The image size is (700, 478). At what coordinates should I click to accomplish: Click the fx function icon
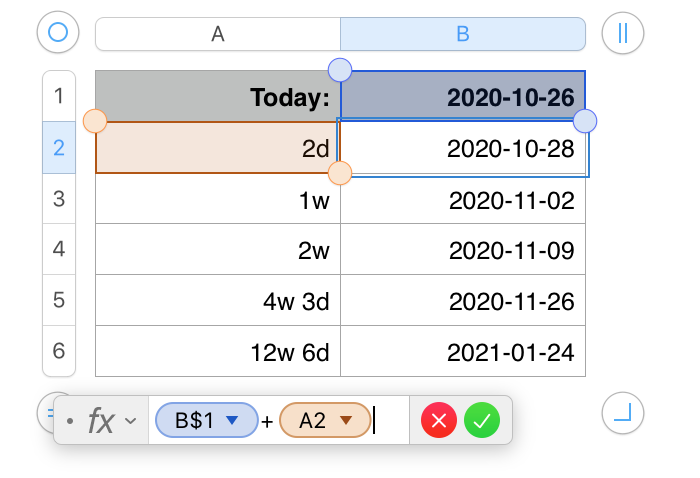tap(101, 421)
